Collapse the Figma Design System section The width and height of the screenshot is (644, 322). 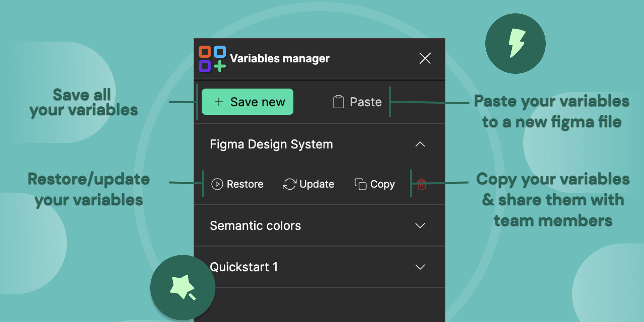pyautogui.click(x=420, y=145)
